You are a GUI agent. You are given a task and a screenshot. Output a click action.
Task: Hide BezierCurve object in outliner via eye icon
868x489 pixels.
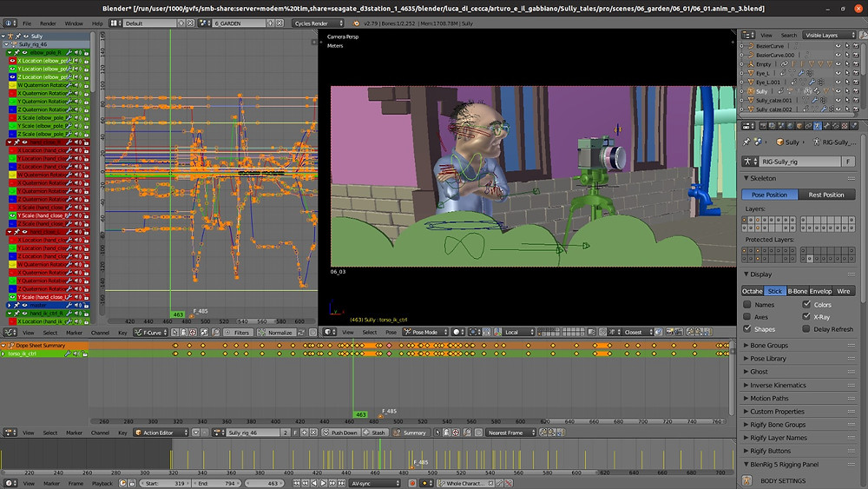pos(838,46)
